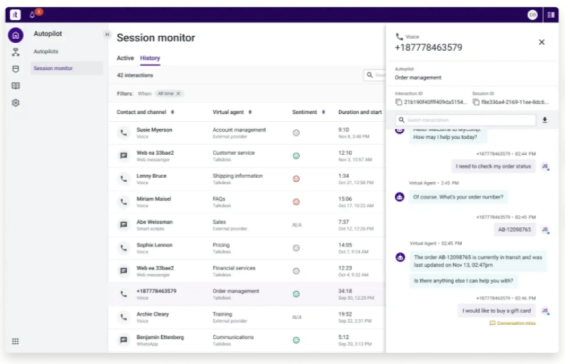
Task: Download the transcription using download icon
Action: coord(545,120)
